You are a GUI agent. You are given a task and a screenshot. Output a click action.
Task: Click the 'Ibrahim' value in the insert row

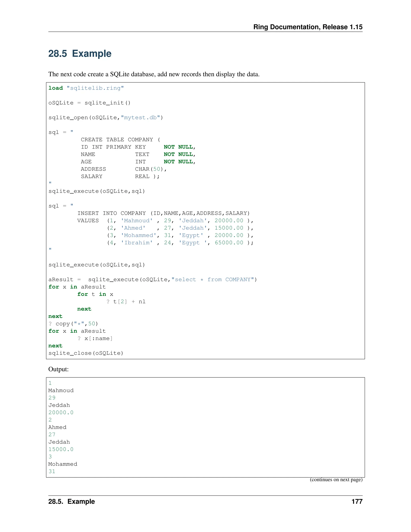click(x=137, y=243)
